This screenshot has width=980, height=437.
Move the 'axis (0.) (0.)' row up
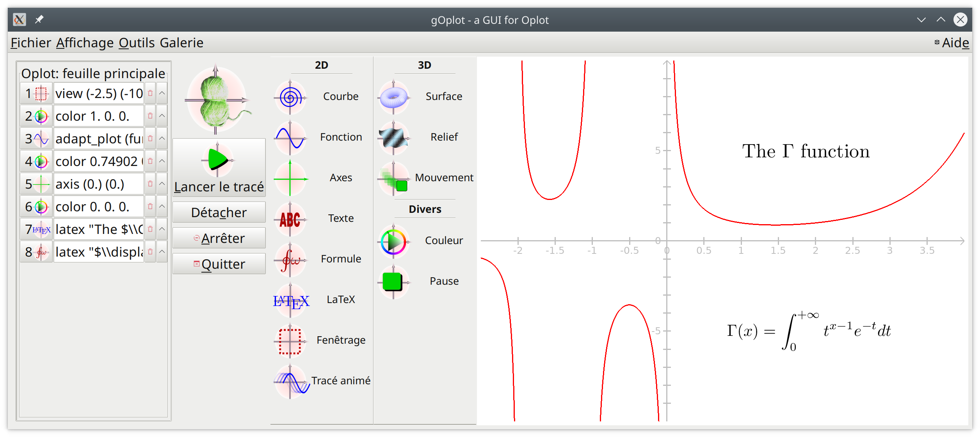[162, 184]
